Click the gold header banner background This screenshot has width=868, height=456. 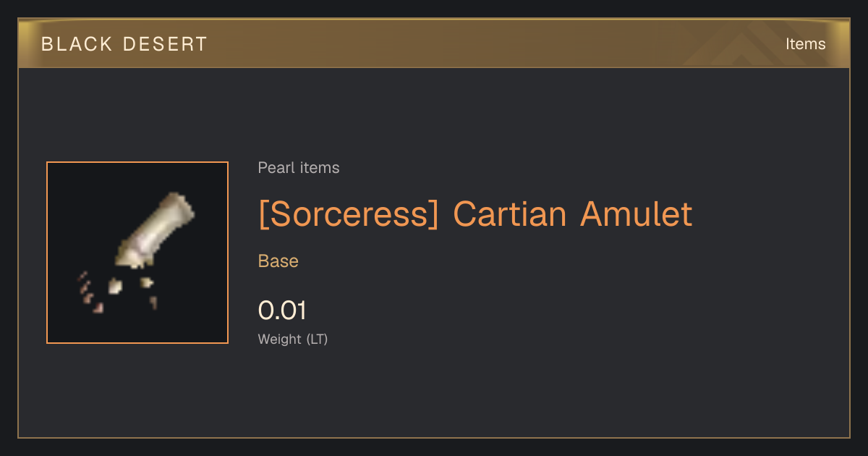pyautogui.click(x=434, y=44)
